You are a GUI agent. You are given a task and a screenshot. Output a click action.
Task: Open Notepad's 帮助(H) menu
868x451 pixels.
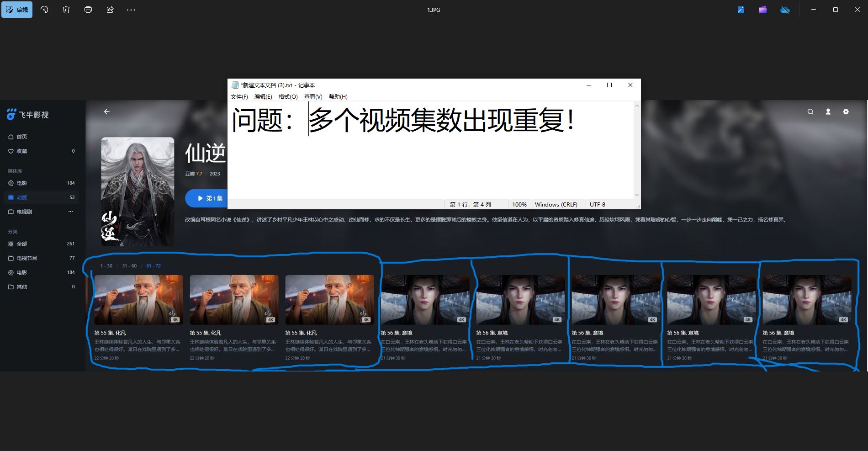[338, 96]
